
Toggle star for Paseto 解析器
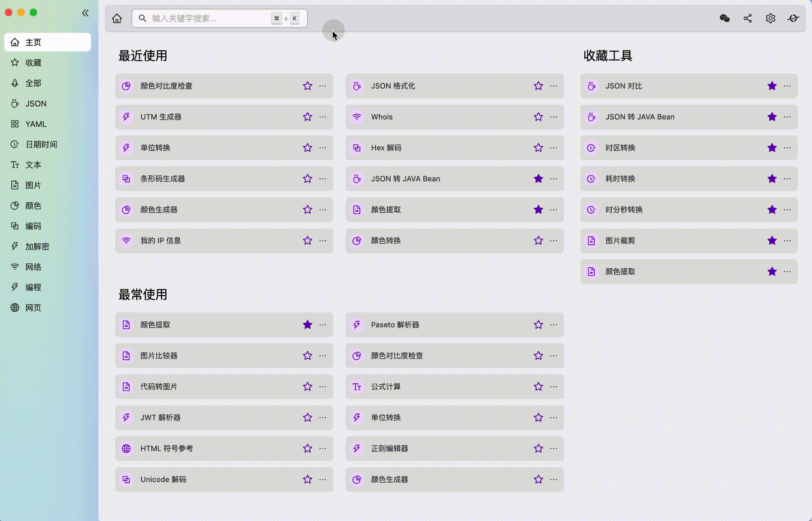click(x=538, y=325)
